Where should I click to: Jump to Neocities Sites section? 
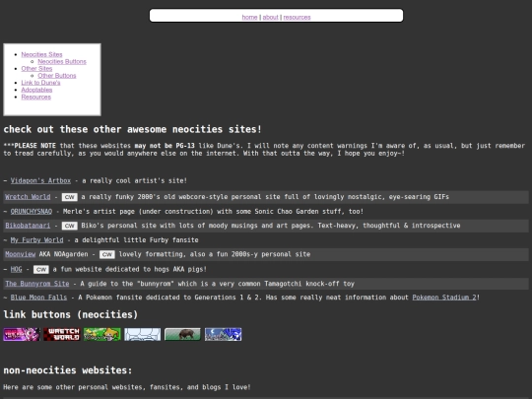pyautogui.click(x=41, y=54)
